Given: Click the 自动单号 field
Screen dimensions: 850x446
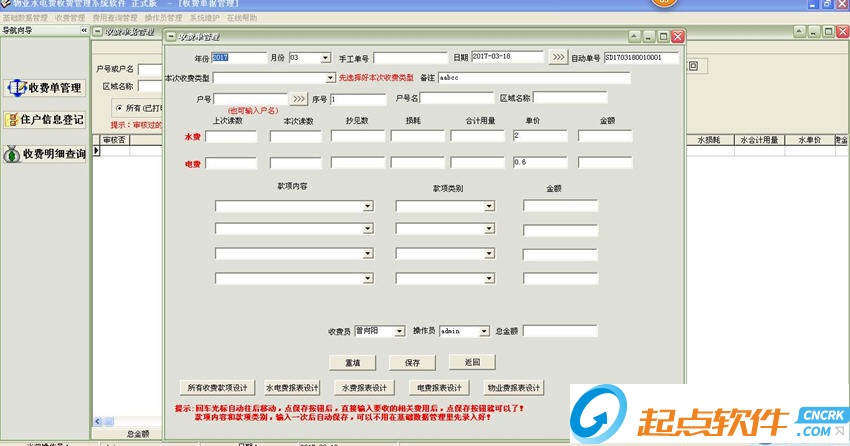Looking at the screenshot, I should pos(641,57).
